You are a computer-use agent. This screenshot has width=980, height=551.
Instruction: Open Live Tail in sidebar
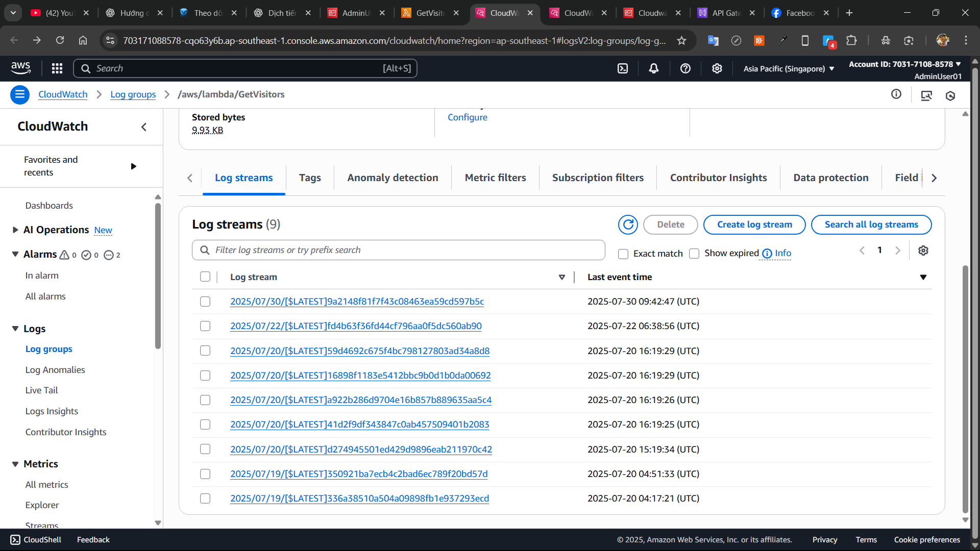click(41, 390)
